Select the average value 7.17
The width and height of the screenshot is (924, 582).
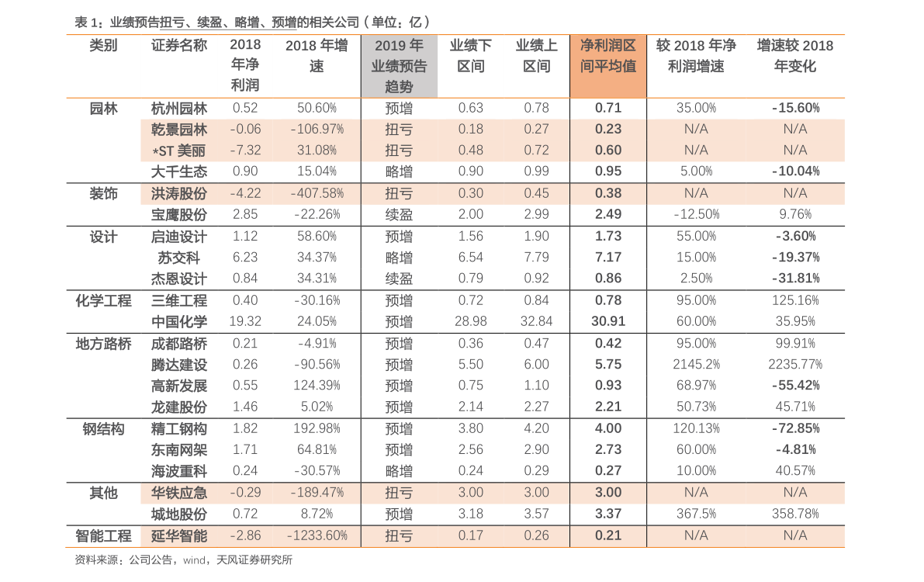pyautogui.click(x=608, y=258)
